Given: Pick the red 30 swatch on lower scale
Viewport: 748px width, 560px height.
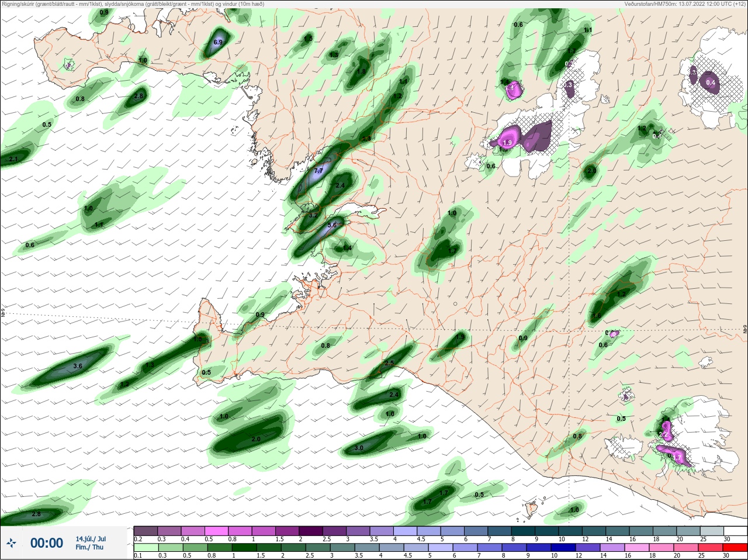Looking at the screenshot, I should 735,547.
